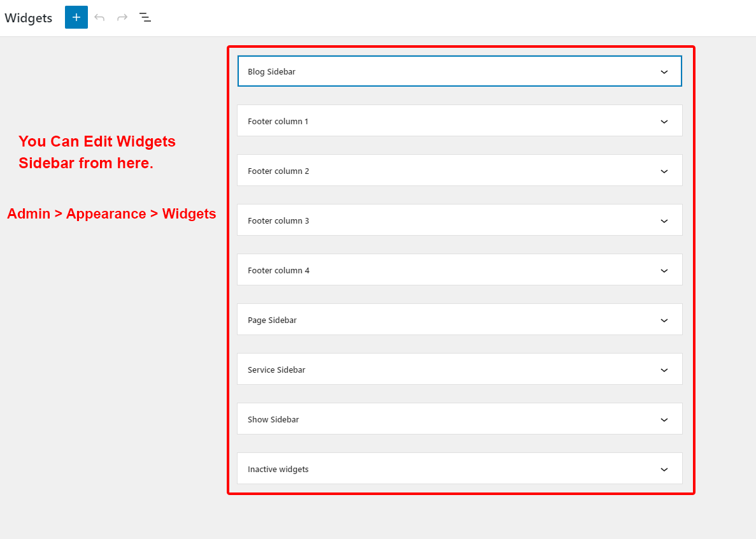Expand Footer column 1 with its chevron
Screen dimensions: 756x539
pos(664,122)
